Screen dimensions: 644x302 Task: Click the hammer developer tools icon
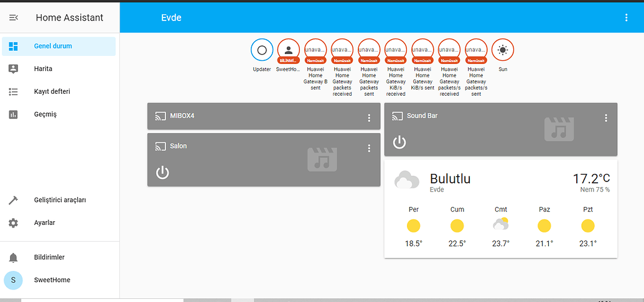click(13, 200)
